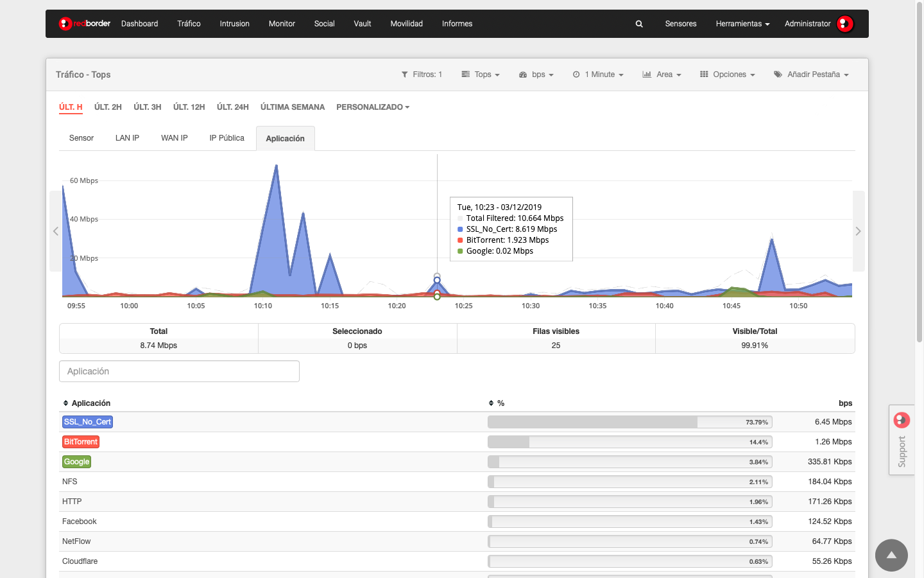Select the Aplicación tab
This screenshot has width=924, height=578.
tap(285, 139)
